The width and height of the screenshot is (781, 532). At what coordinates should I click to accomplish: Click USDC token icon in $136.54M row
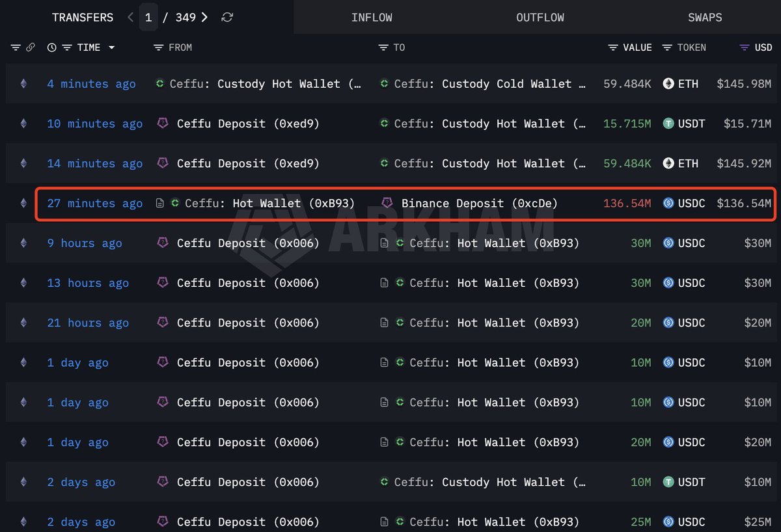click(x=668, y=204)
